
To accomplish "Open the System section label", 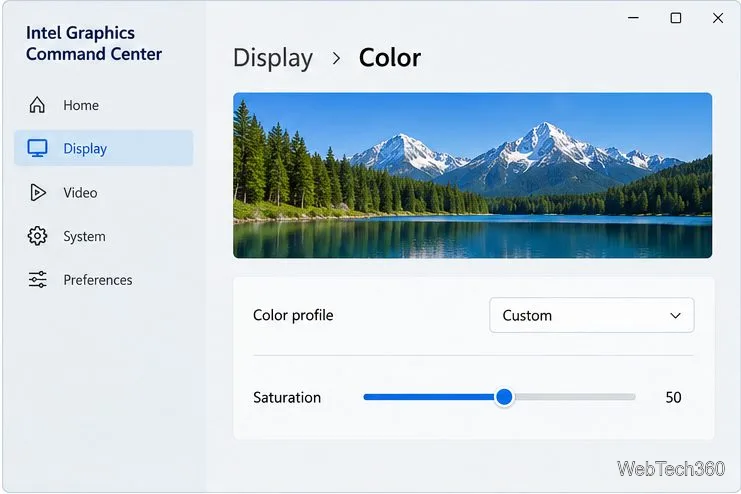I will [84, 236].
